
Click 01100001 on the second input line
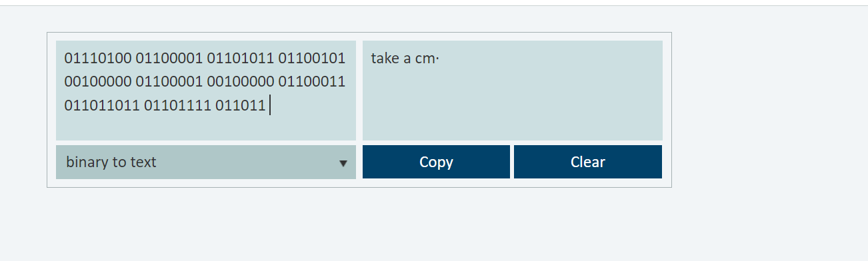click(169, 82)
